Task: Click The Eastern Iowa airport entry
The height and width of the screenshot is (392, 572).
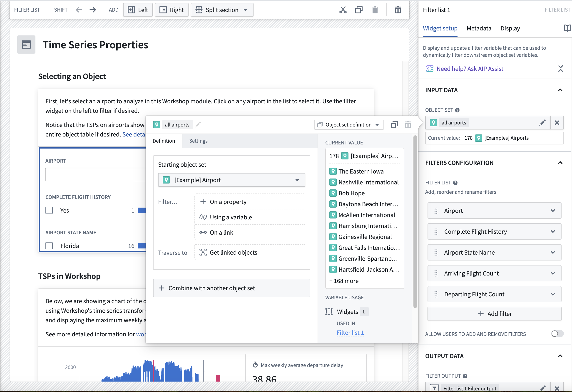Action: point(356,171)
